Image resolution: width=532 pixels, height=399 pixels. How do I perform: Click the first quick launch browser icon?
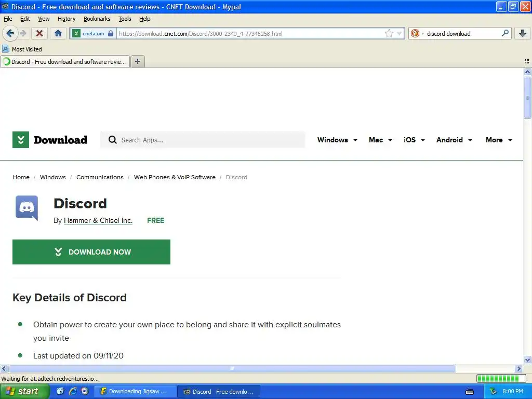(x=60, y=391)
